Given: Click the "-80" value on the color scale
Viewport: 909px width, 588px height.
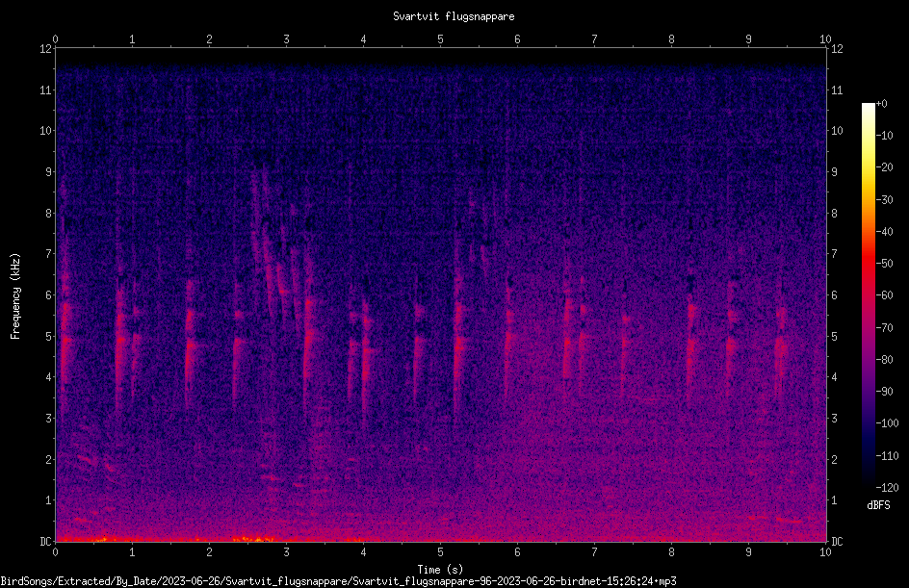Looking at the screenshot, I should (x=885, y=360).
